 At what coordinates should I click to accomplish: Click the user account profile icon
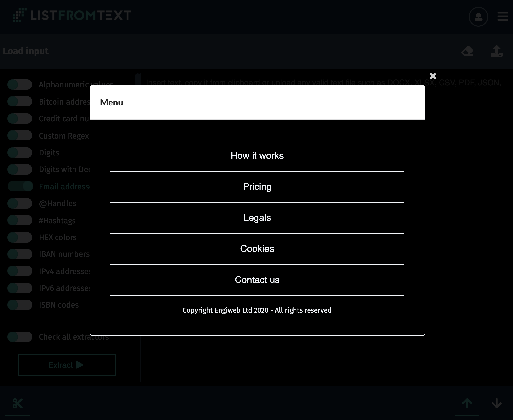pyautogui.click(x=478, y=17)
